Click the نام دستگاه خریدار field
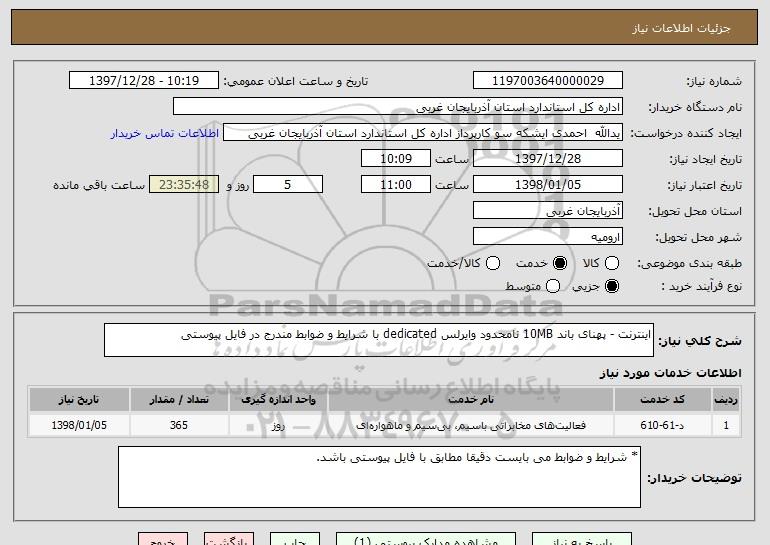 398,107
